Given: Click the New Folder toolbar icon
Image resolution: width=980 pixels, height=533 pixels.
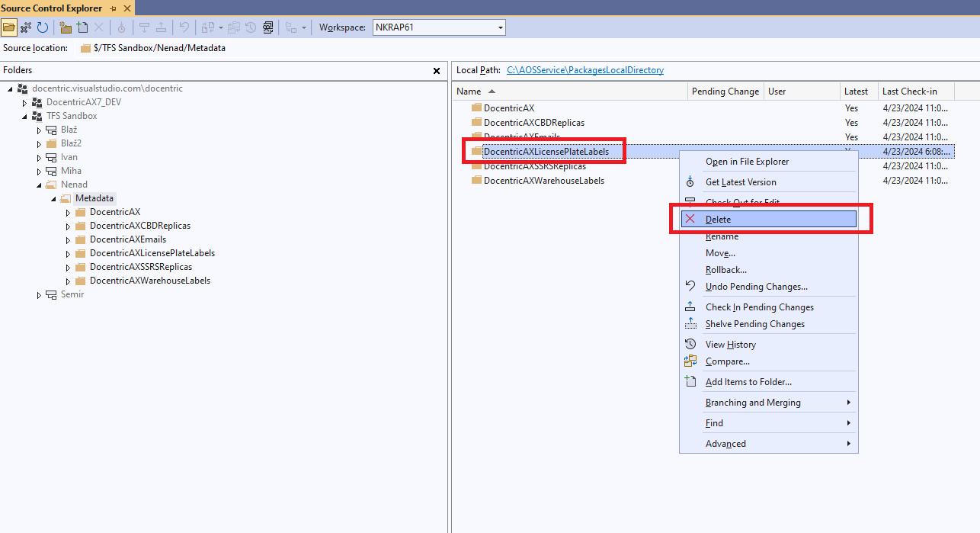Looking at the screenshot, I should coord(66,27).
